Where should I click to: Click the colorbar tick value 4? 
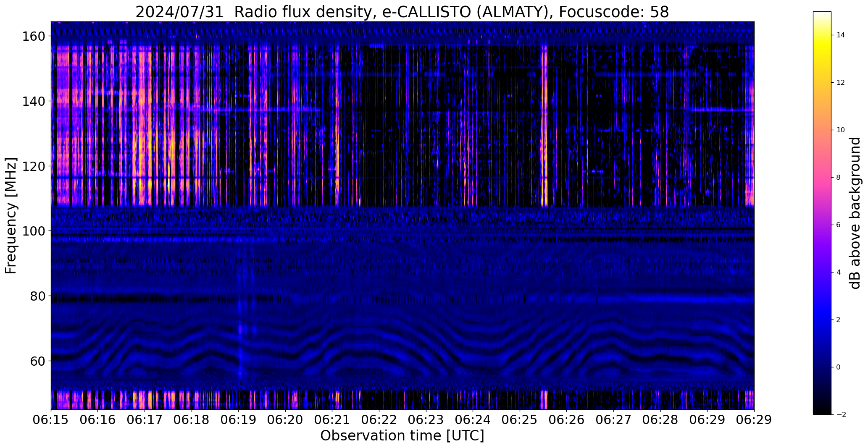(x=839, y=272)
